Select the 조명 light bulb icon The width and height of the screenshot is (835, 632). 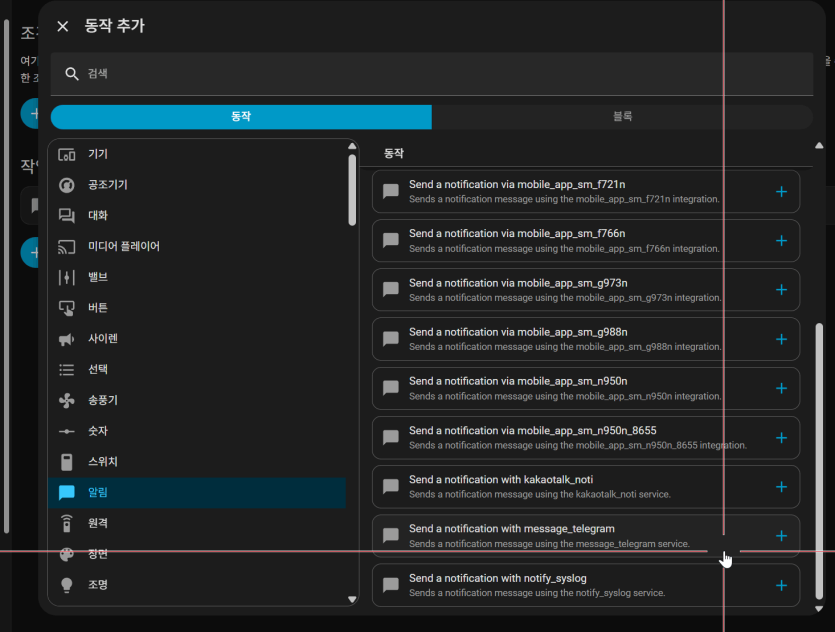(x=67, y=585)
